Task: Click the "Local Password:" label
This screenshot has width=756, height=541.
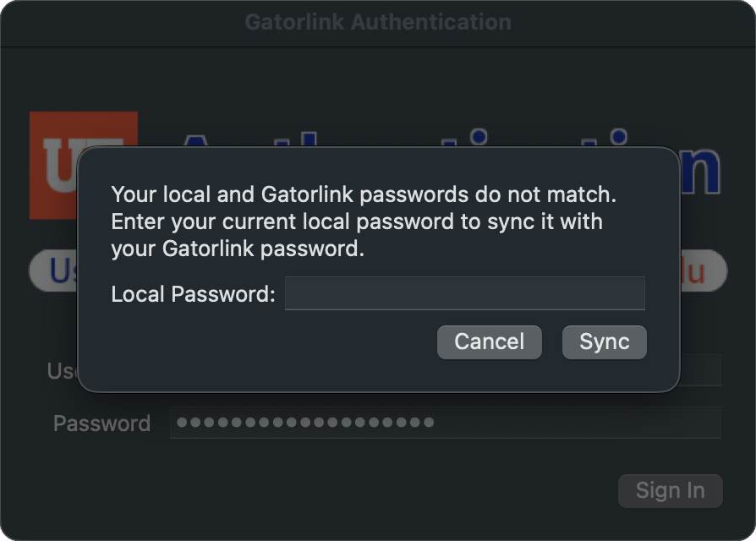Action: 194,294
